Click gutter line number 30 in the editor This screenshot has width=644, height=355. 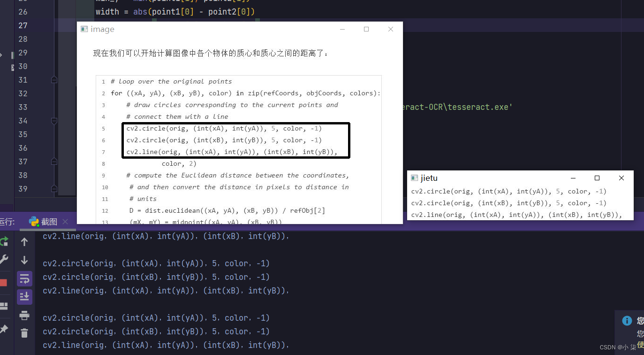point(23,66)
